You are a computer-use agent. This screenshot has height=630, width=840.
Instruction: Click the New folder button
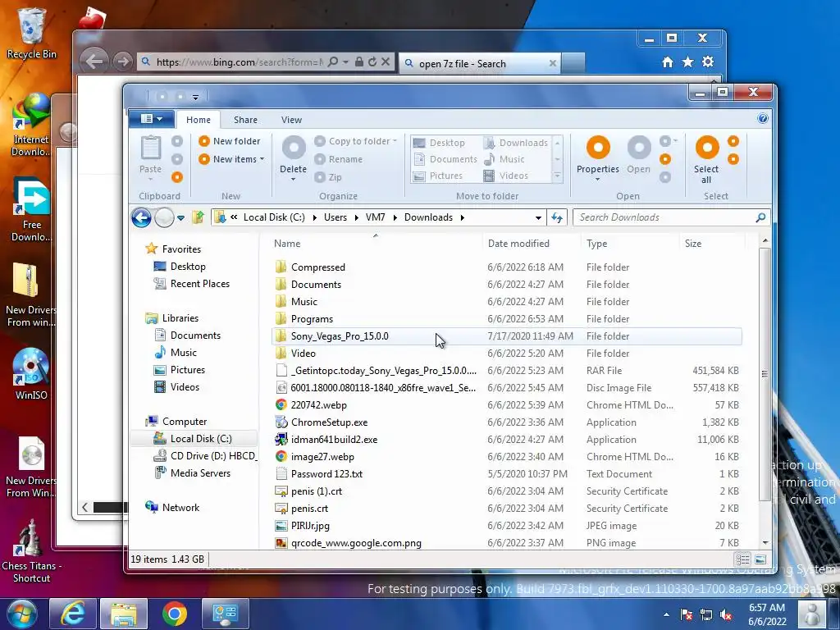tap(230, 141)
